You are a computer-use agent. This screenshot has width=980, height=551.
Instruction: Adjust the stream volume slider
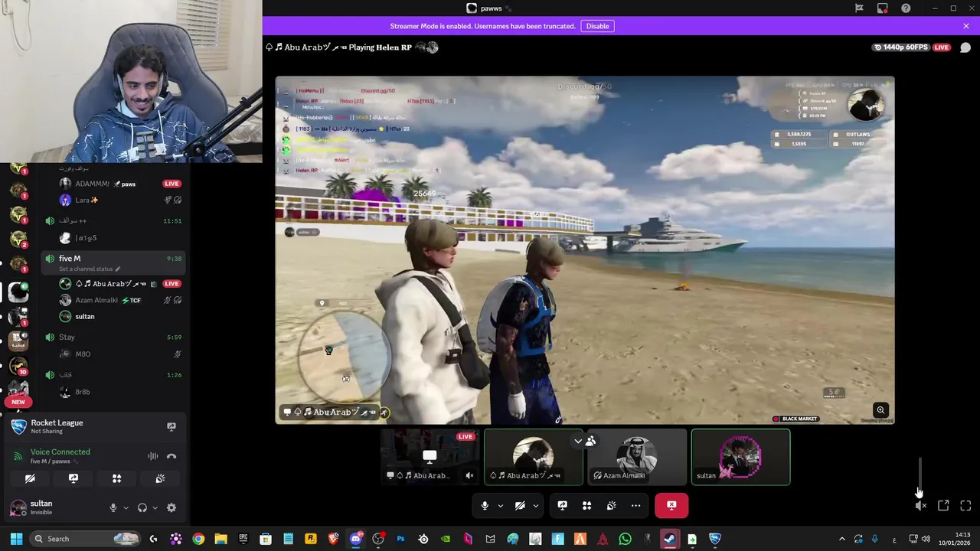coord(920,476)
